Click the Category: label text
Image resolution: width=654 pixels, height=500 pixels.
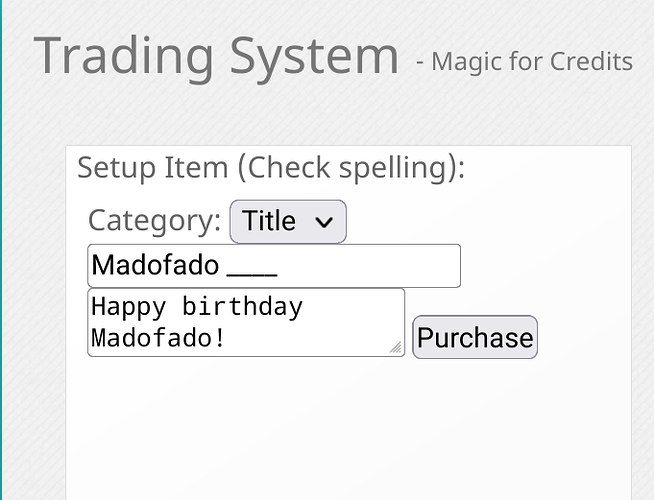pos(154,221)
